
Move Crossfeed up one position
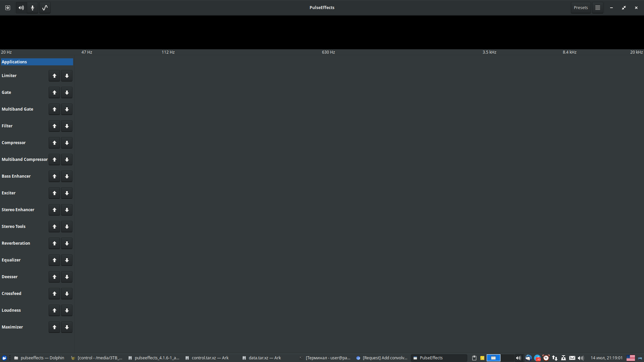54,294
